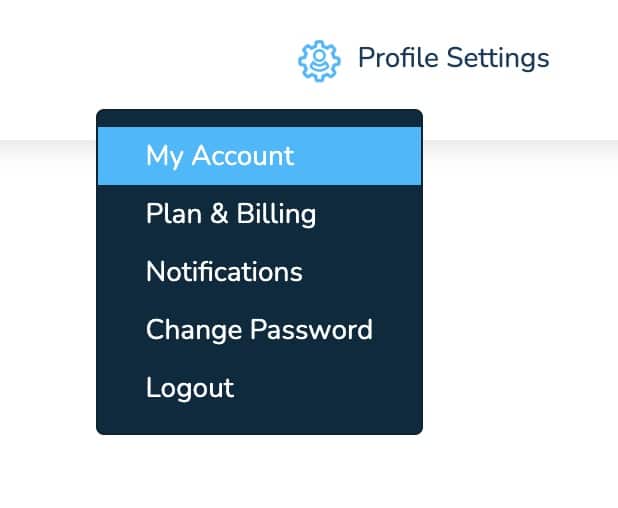Viewport: 618px width, 508px height.
Task: Click the highlighted My Account item
Action: coord(259,156)
